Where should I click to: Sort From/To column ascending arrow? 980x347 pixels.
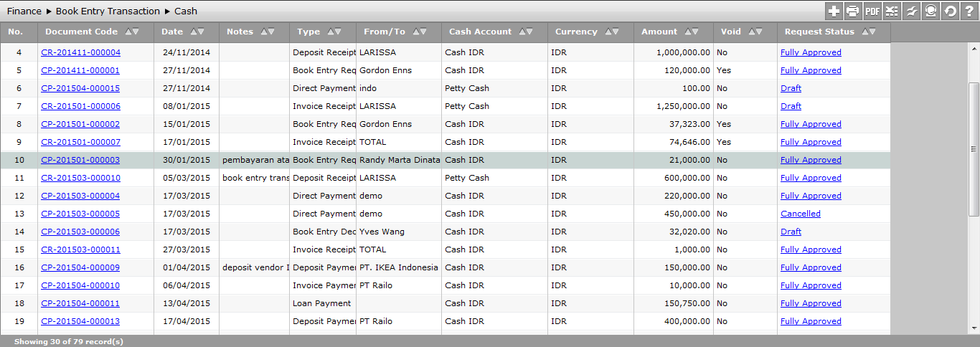click(415, 32)
